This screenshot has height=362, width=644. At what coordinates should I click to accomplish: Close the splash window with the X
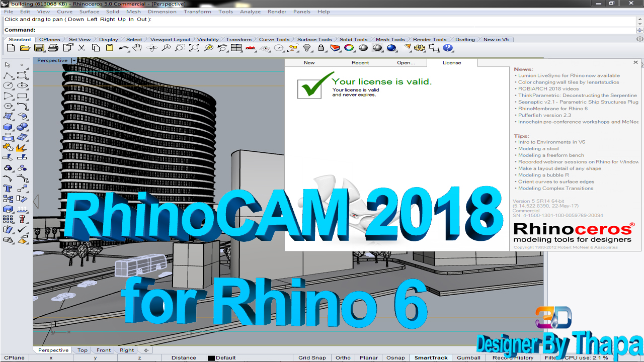tap(635, 62)
